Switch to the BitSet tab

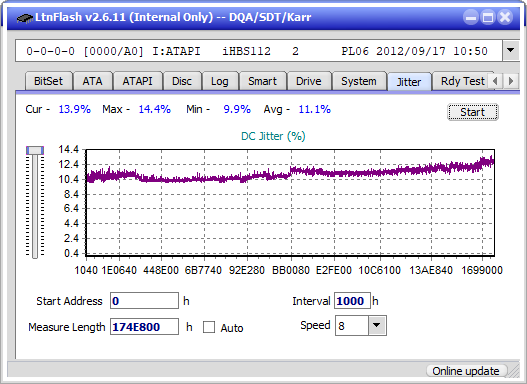coord(48,81)
